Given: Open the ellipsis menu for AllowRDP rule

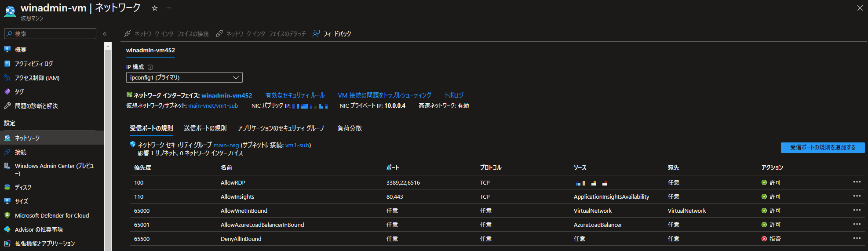Looking at the screenshot, I should point(857,182).
